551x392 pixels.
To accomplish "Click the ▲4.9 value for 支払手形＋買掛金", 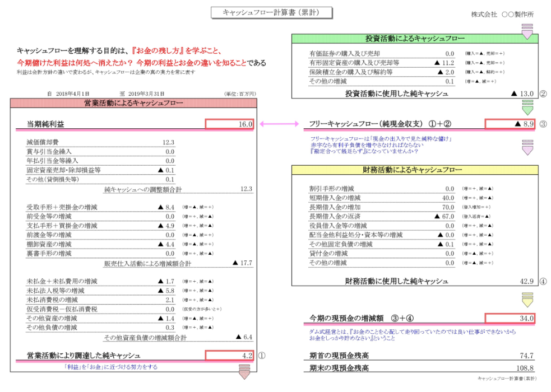I will (166, 226).
